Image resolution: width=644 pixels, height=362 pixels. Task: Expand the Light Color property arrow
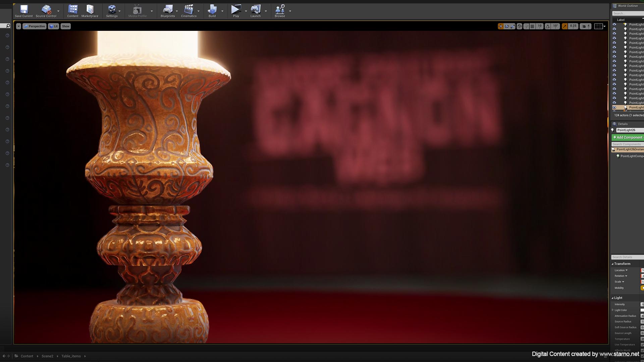pyautogui.click(x=613, y=310)
